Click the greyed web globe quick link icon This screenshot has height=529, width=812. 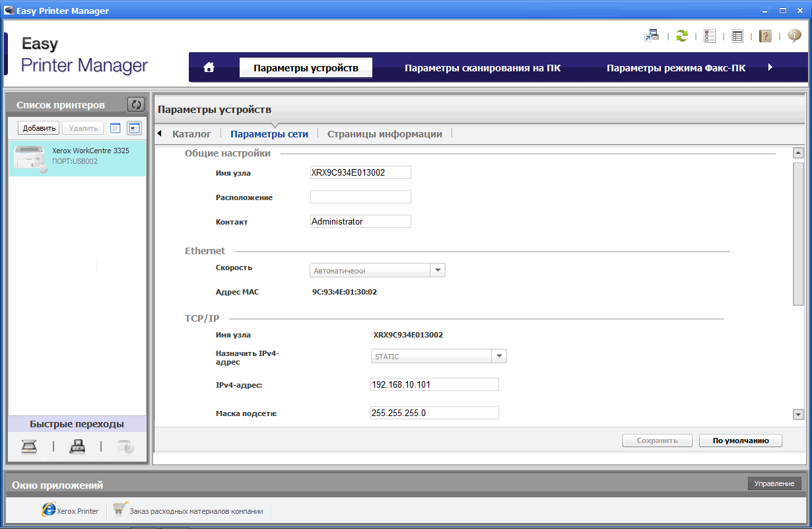pos(125,447)
